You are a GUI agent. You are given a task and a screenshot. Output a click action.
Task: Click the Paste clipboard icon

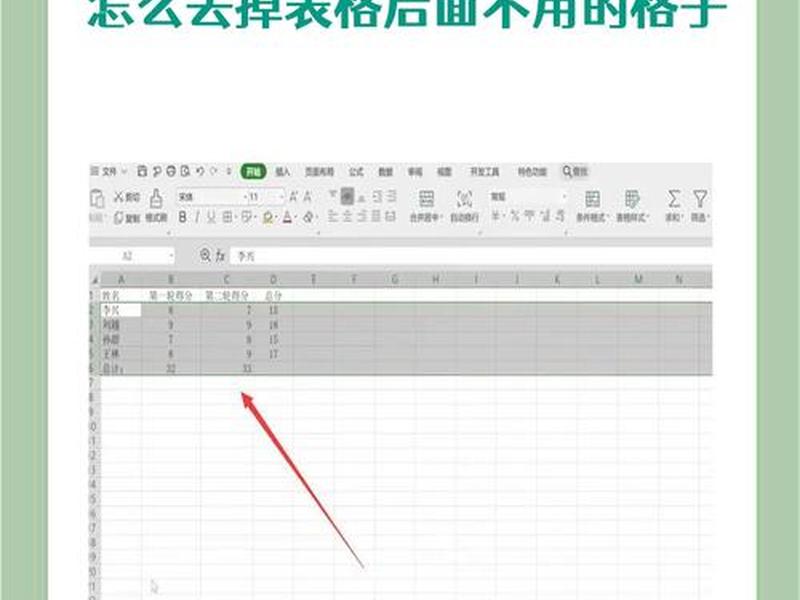click(x=96, y=198)
